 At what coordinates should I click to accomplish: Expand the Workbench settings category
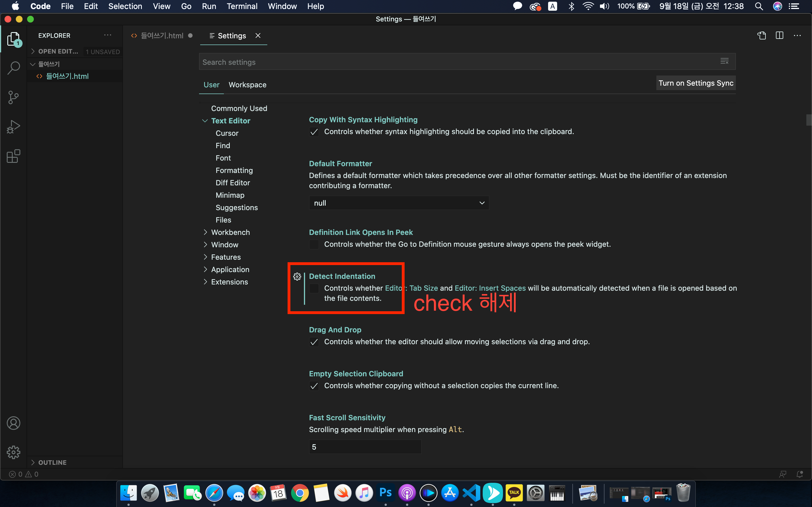(230, 232)
